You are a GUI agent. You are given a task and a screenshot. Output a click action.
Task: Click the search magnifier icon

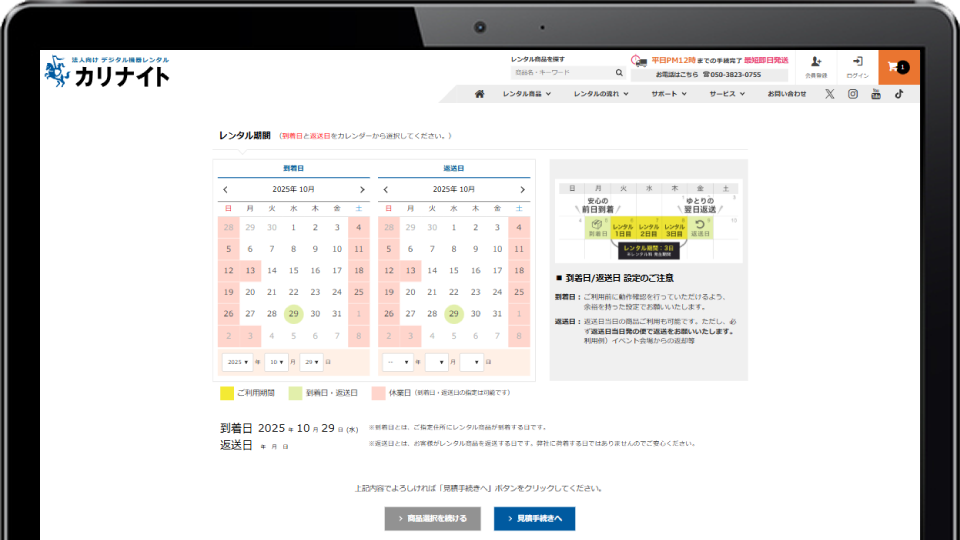click(x=619, y=73)
